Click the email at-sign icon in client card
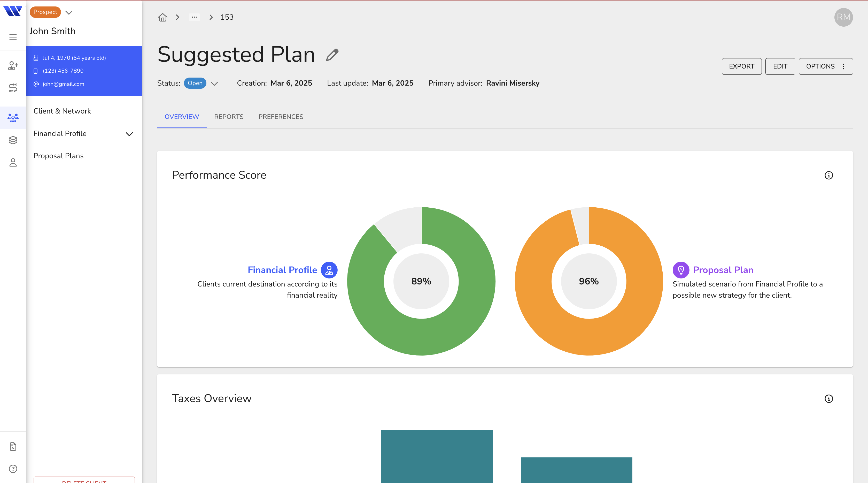Image resolution: width=868 pixels, height=483 pixels. [x=36, y=84]
